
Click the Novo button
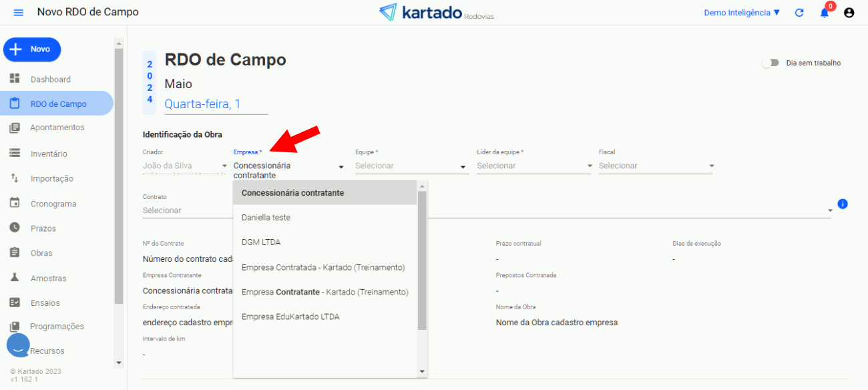[32, 49]
